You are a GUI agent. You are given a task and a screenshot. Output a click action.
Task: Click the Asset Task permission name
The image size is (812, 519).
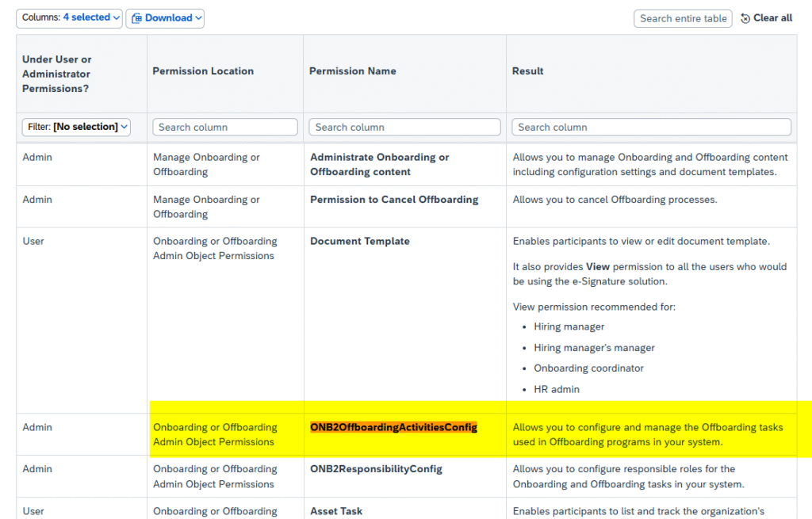(x=336, y=511)
